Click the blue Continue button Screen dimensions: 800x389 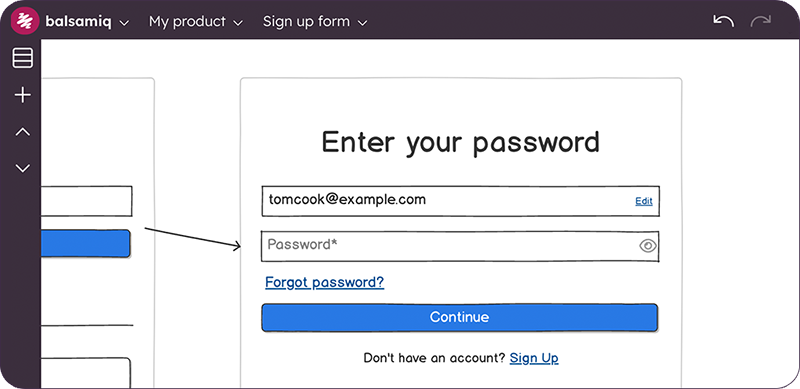coord(460,318)
